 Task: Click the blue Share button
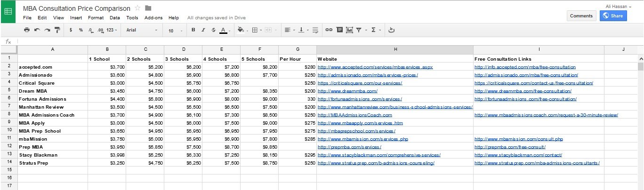(613, 16)
